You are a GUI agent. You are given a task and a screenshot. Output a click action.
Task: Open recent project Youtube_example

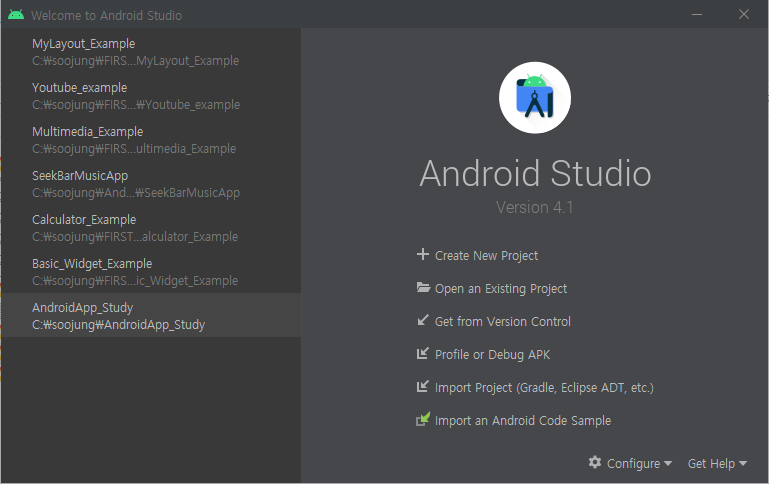pos(151,96)
